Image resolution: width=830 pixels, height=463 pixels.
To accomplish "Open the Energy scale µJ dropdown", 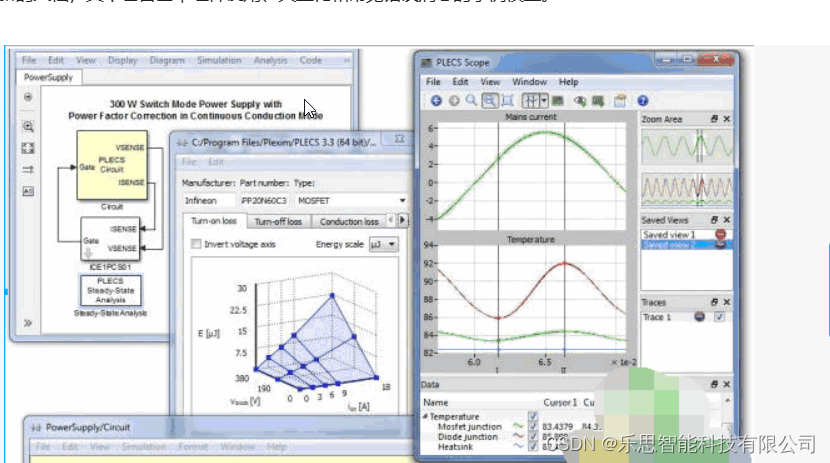I will tap(383, 244).
